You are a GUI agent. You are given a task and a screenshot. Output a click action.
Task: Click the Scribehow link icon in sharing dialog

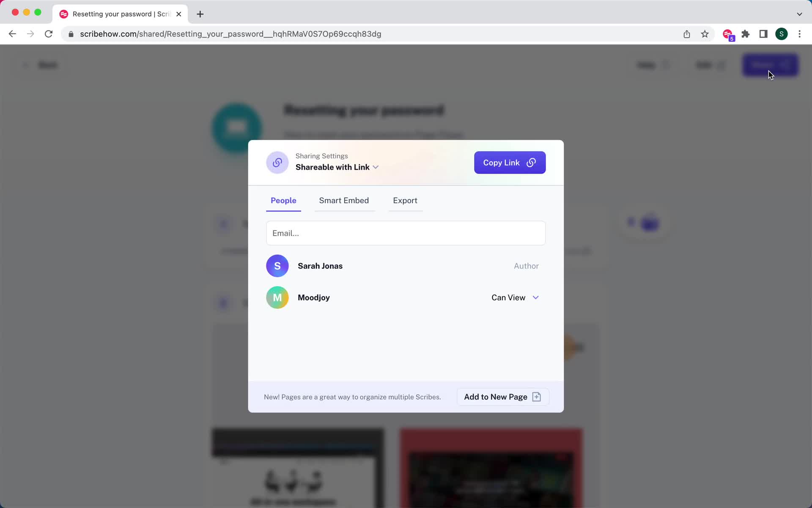pos(277,163)
